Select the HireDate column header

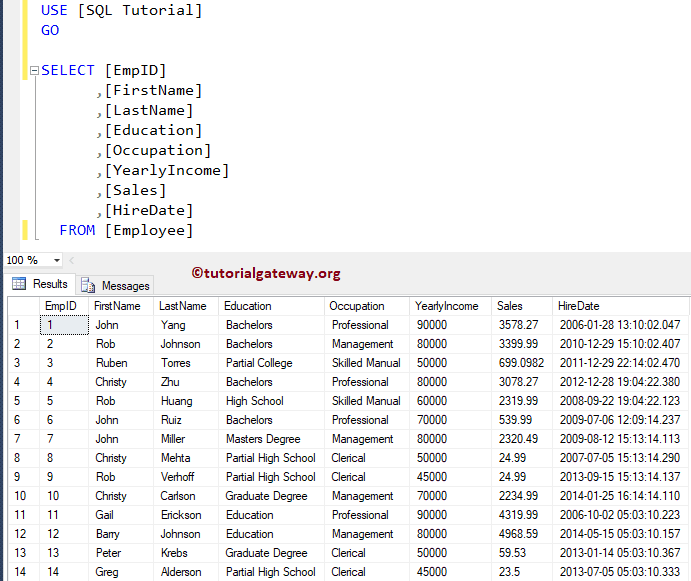(x=620, y=306)
